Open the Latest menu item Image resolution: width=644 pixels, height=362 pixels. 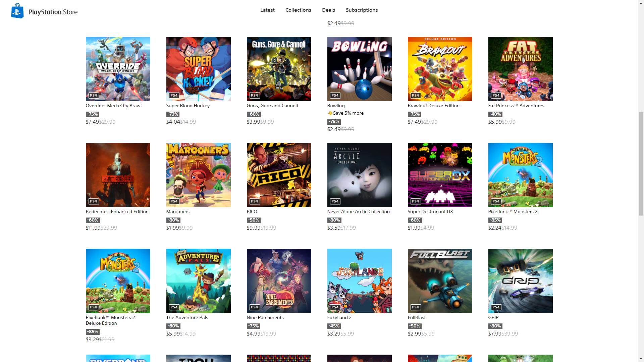pyautogui.click(x=267, y=10)
